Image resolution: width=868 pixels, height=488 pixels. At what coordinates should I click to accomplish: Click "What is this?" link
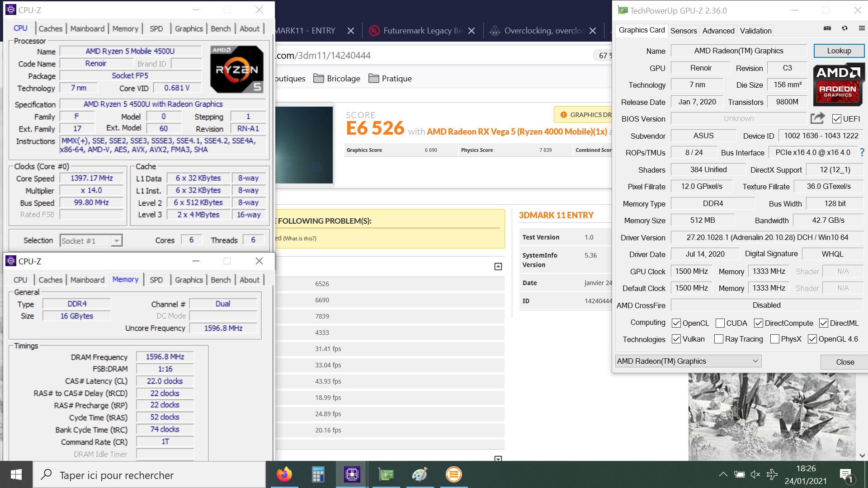300,239
